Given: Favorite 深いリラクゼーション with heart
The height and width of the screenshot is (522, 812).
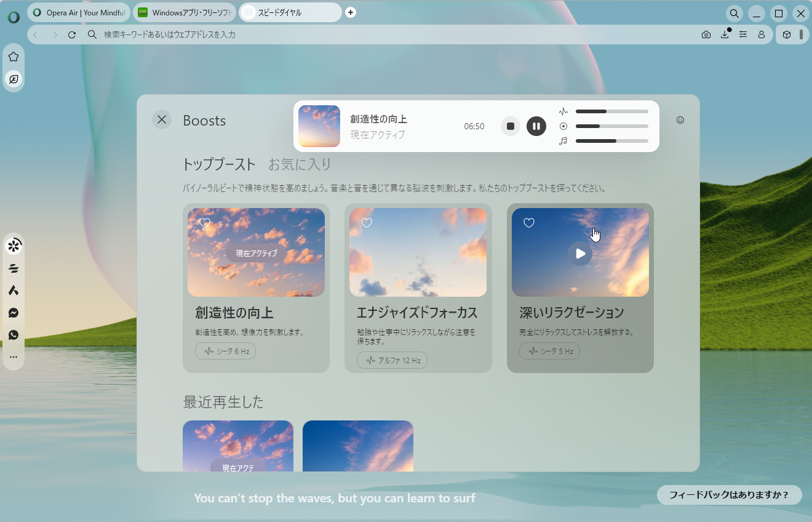Looking at the screenshot, I should pyautogui.click(x=529, y=223).
